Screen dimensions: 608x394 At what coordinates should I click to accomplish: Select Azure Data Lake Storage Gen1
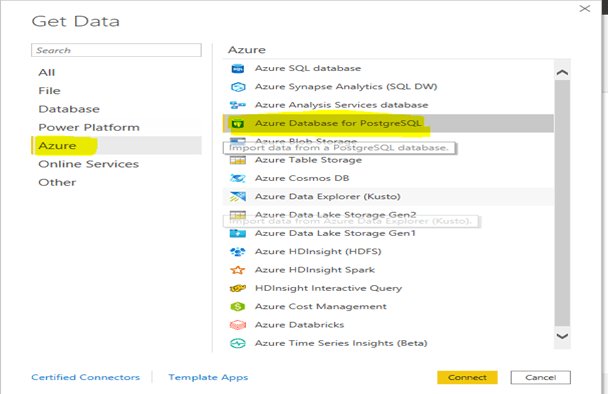[389, 233]
